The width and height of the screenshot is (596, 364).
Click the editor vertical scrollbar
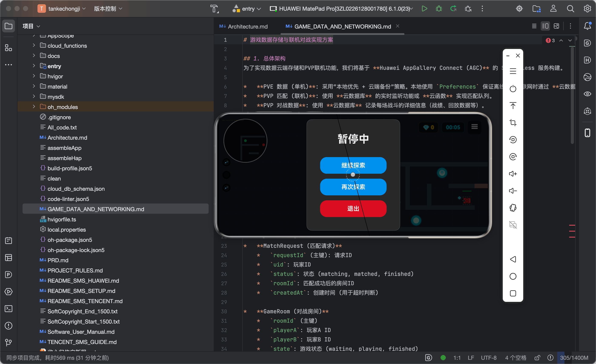pyautogui.click(x=572, y=96)
